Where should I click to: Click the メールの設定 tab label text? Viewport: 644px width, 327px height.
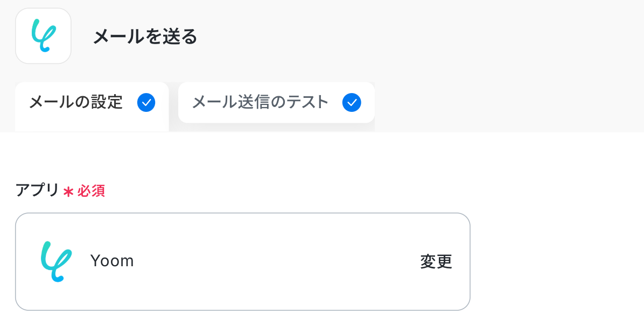76,102
